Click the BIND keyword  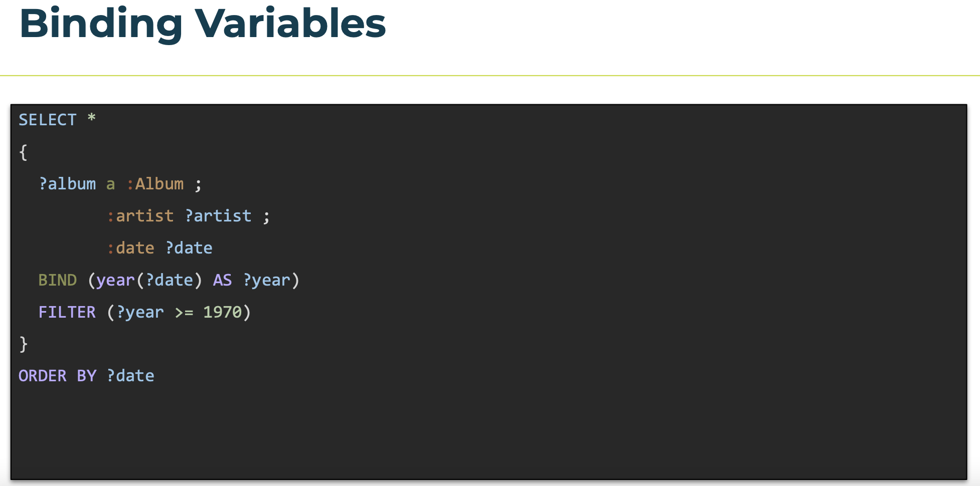point(58,280)
